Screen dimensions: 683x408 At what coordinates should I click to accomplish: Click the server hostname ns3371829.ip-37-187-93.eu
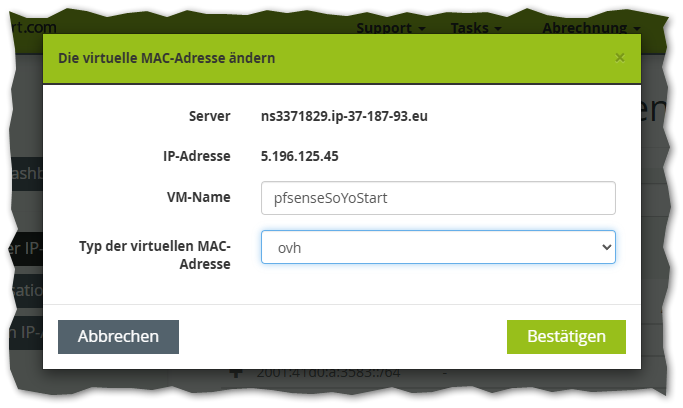pyautogui.click(x=344, y=116)
